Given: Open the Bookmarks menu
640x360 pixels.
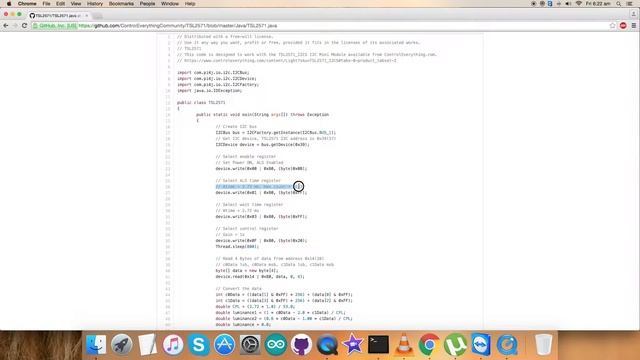Looking at the screenshot, I should pyautogui.click(x=121, y=4).
